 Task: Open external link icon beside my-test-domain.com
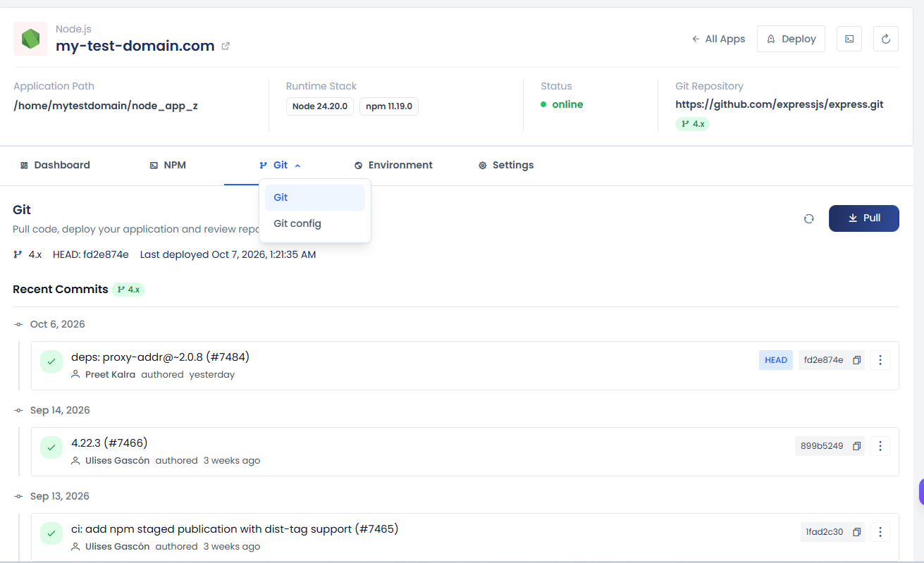pyautogui.click(x=226, y=47)
